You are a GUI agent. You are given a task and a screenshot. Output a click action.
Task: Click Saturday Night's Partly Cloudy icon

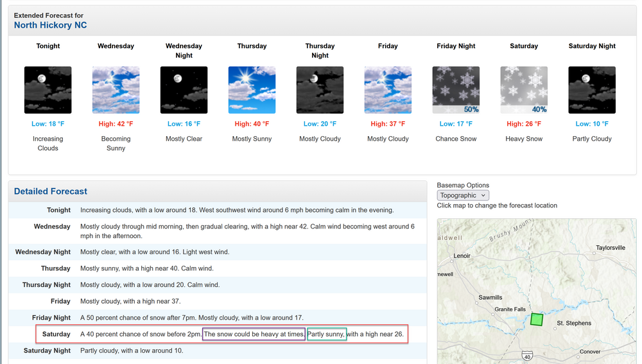coord(592,90)
